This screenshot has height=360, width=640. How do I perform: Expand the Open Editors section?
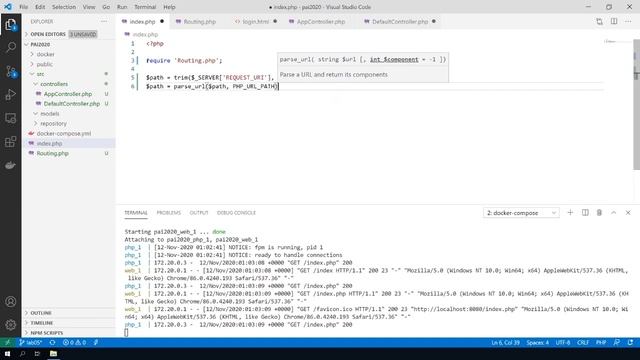[x=48, y=34]
